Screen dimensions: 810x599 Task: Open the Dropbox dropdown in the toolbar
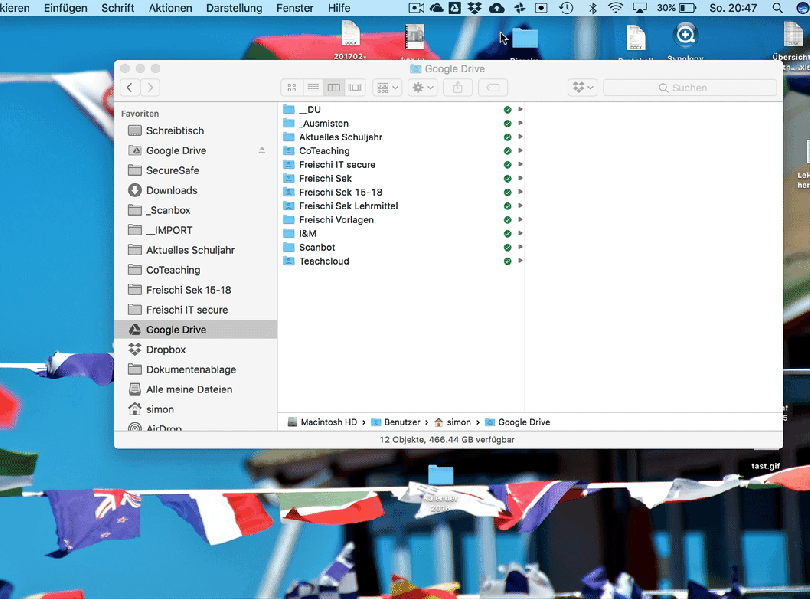580,87
